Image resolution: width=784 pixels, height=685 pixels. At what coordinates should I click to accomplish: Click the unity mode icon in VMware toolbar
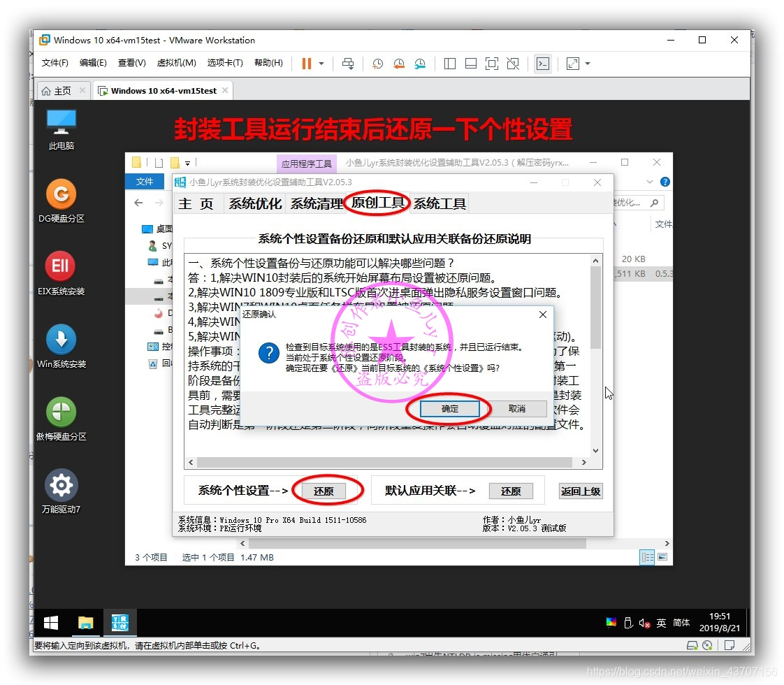513,64
